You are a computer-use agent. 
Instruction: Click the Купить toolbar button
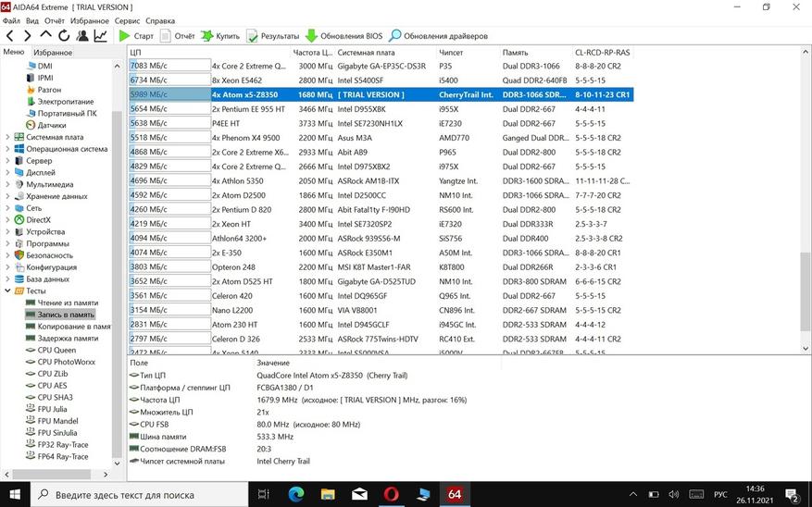(x=220, y=36)
